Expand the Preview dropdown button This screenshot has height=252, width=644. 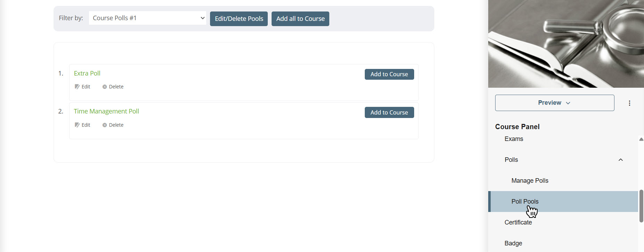(x=554, y=103)
